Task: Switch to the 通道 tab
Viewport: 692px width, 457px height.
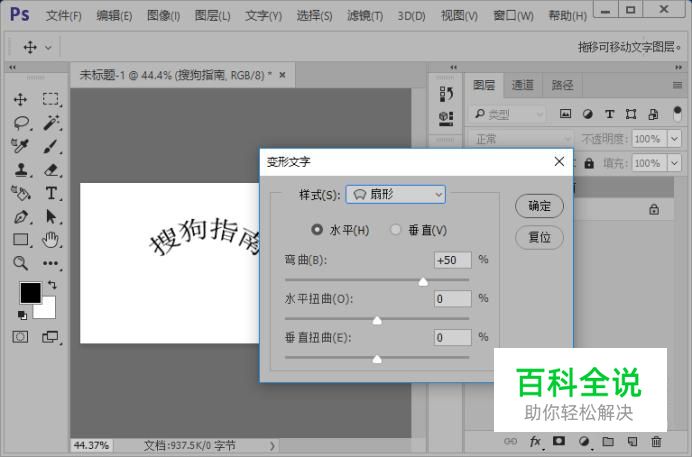Action: pos(523,85)
